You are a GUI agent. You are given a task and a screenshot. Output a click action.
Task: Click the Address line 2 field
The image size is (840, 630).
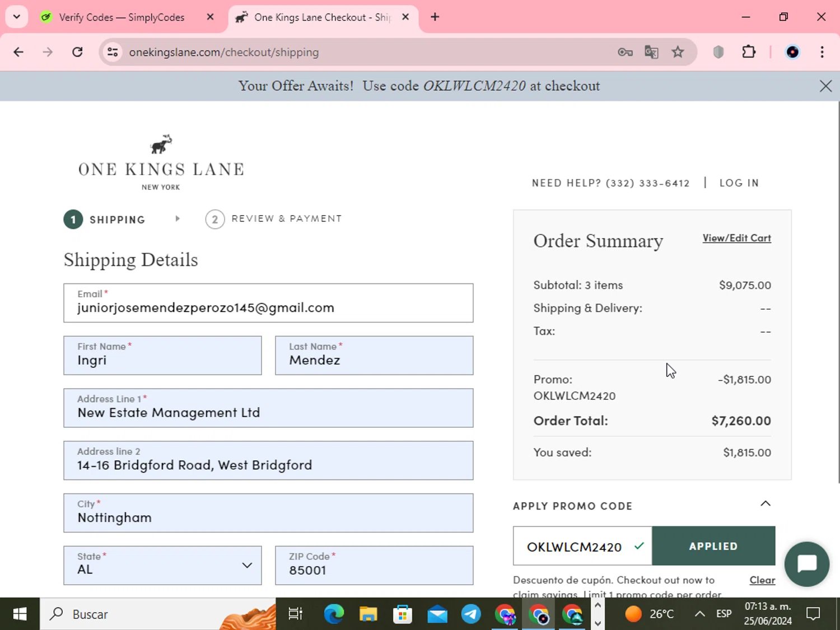(268, 461)
